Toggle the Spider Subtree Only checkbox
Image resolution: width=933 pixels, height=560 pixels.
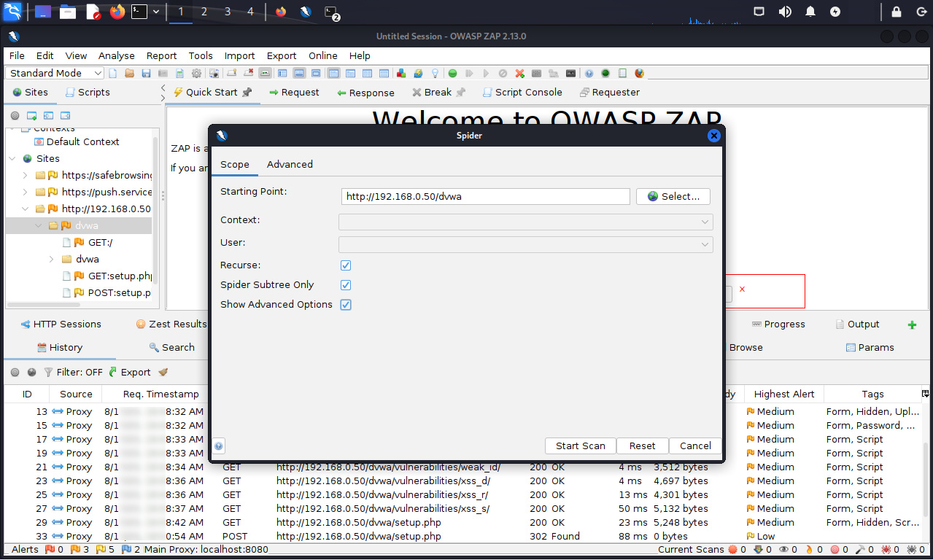(346, 285)
